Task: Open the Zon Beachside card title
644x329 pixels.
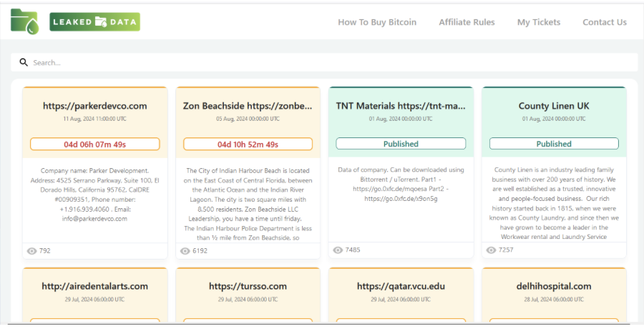Action: coord(248,106)
